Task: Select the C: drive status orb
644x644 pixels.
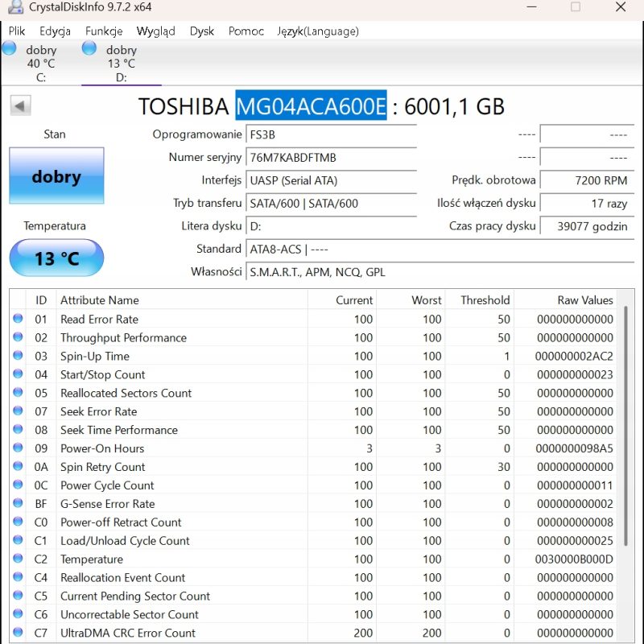Action: (10, 48)
